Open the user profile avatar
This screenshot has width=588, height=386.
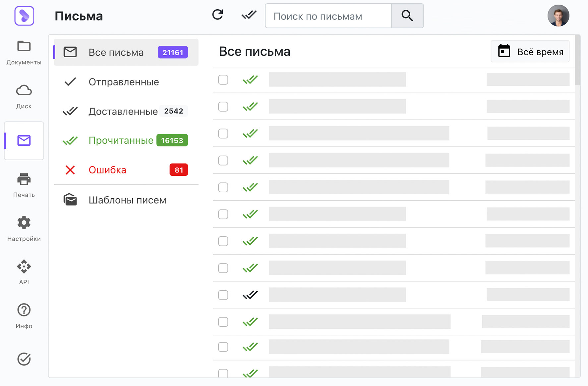click(x=558, y=16)
